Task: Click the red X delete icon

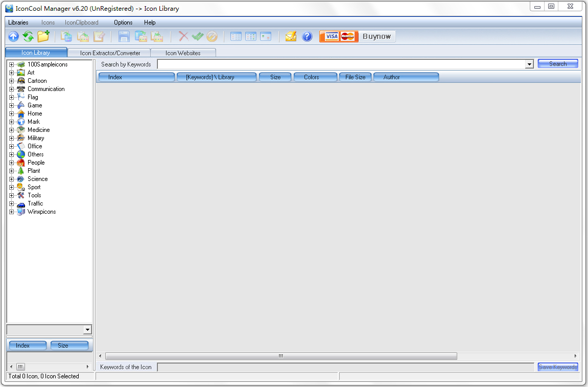Action: pyautogui.click(x=183, y=36)
